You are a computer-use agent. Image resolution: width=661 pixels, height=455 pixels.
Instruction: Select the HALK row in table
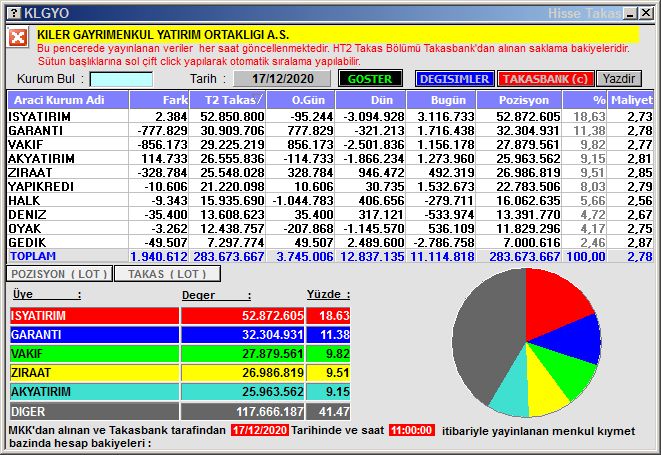click(330, 200)
